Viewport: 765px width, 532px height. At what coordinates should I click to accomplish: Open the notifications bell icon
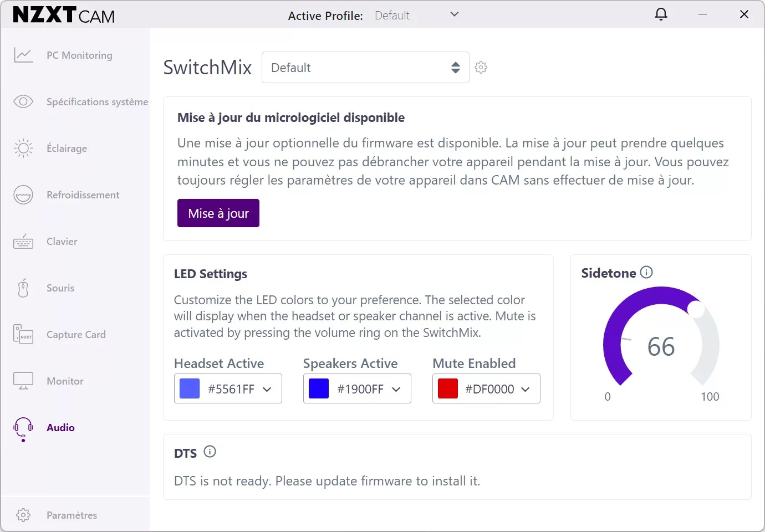(x=661, y=14)
